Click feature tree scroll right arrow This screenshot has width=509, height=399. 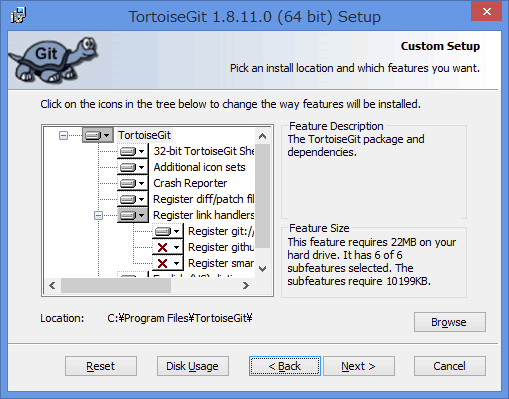246,286
